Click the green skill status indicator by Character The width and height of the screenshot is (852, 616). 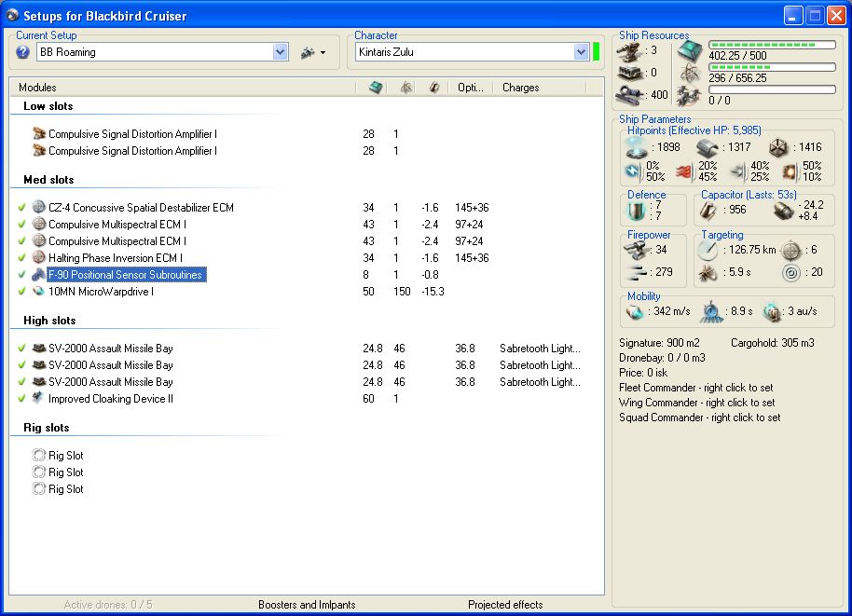point(596,51)
